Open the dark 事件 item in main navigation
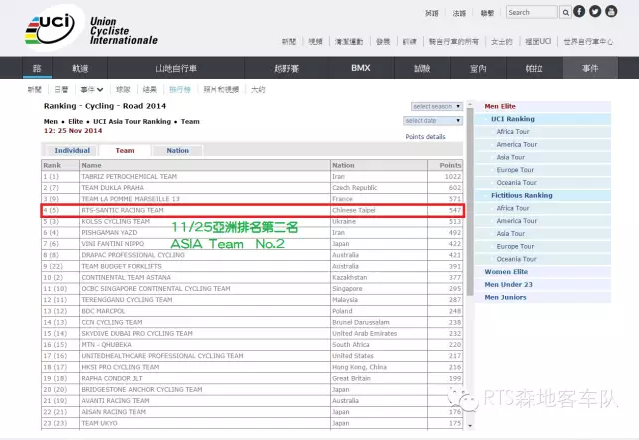The image size is (639, 440). point(590,68)
